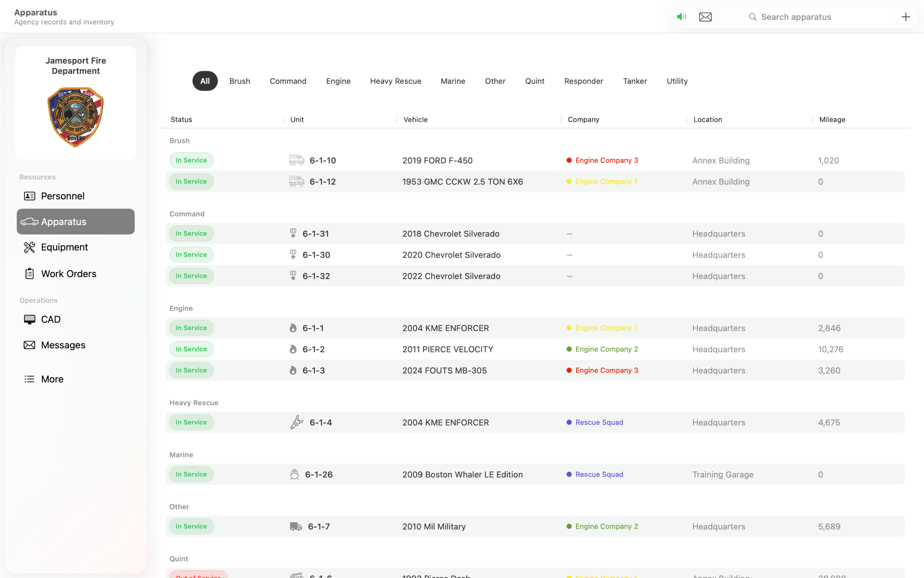Click truck icon for unit 6-1-7
The width and height of the screenshot is (924, 578).
[296, 526]
